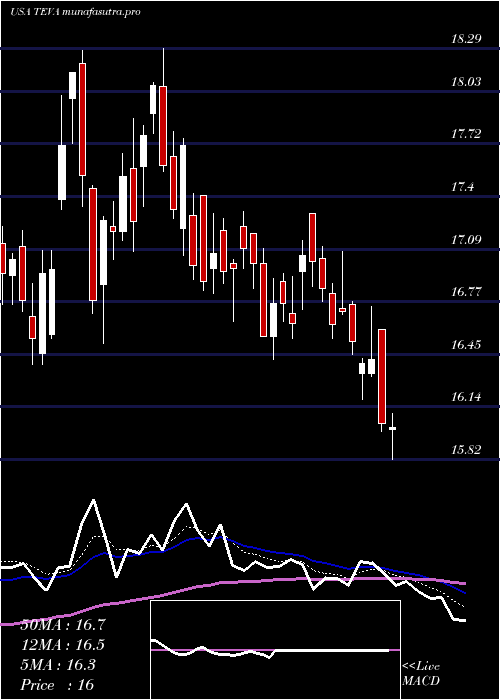
Task: Click inside the MACD inset chart box
Action: point(275,650)
